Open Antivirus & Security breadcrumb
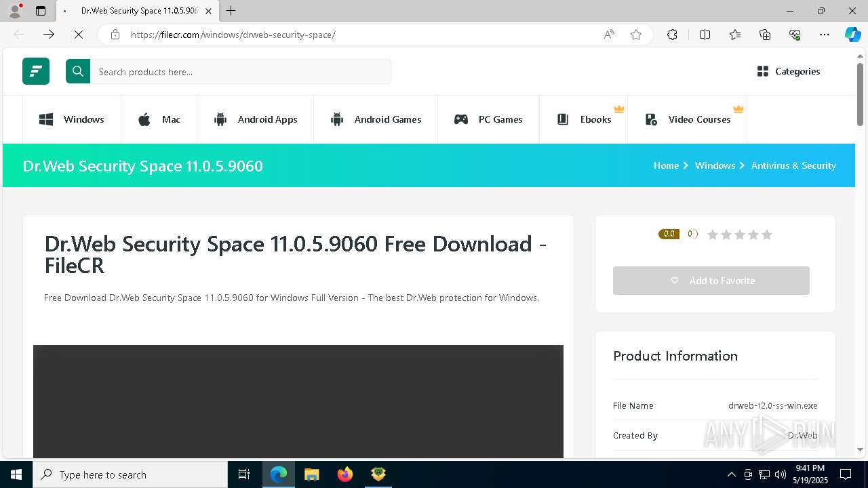The height and width of the screenshot is (488, 868). coord(793,165)
